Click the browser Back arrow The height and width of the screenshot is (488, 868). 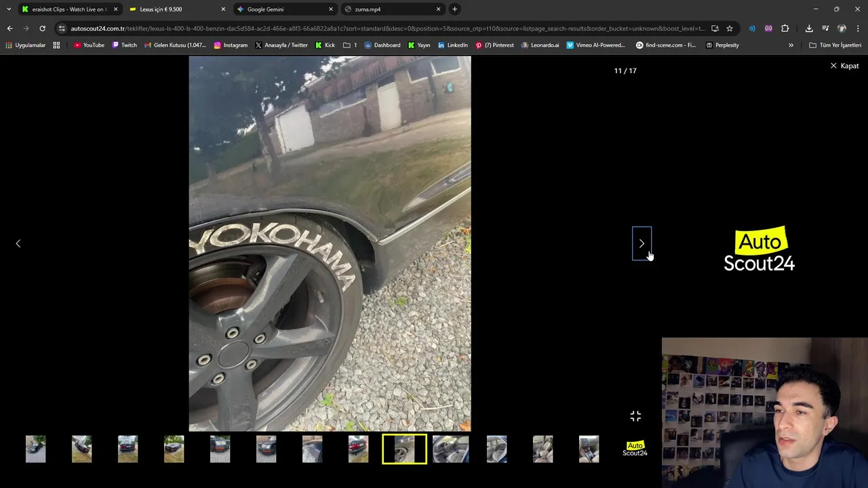tap(9, 28)
